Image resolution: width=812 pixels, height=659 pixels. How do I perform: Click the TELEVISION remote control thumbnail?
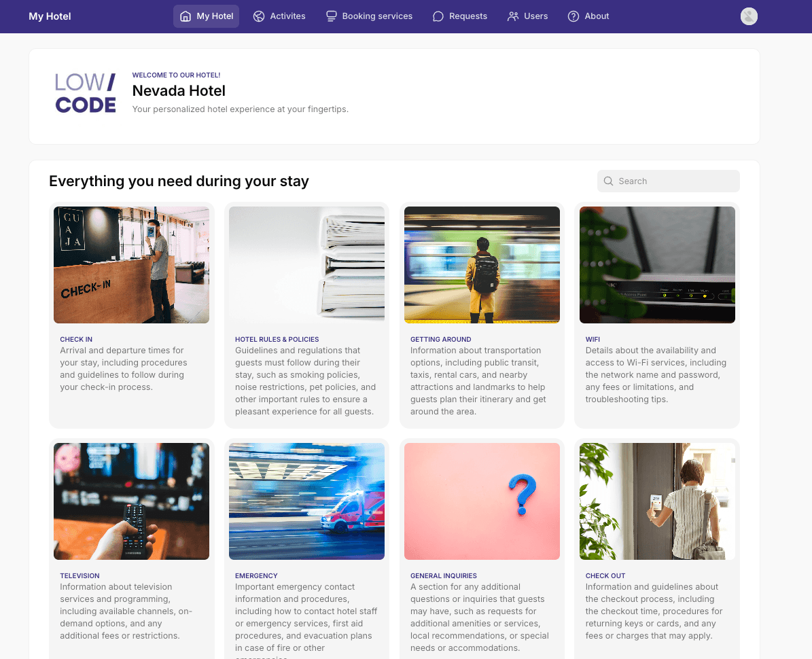[131, 501]
